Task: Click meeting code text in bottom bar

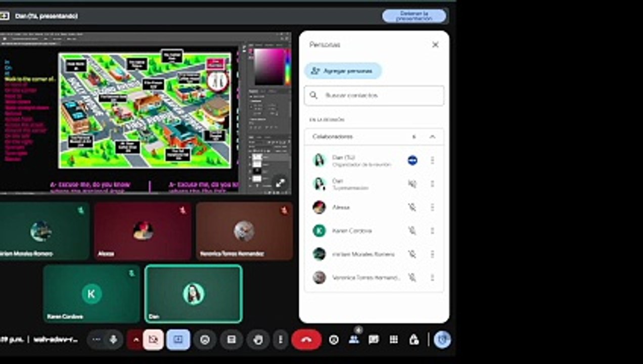Action: pos(56,340)
